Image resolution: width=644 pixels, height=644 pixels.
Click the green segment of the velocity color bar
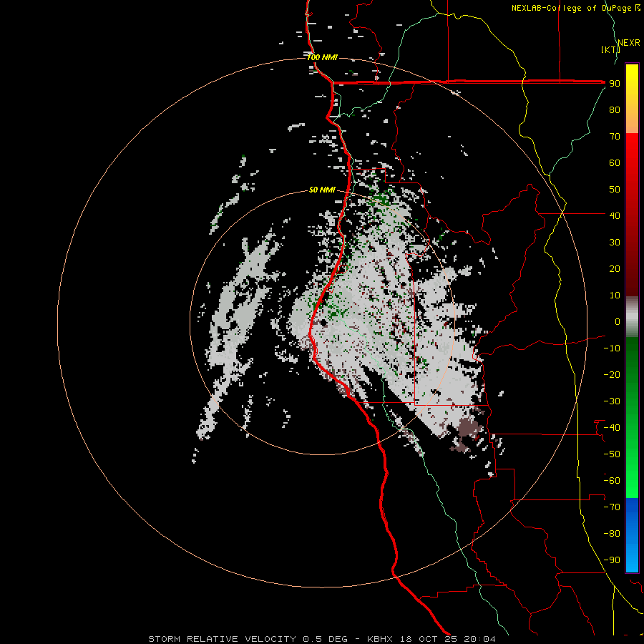coord(632,417)
